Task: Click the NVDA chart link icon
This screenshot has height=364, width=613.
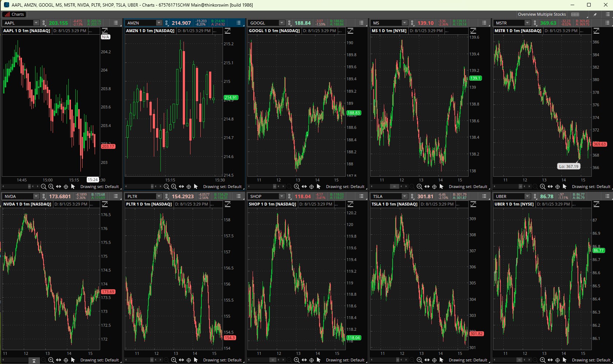Action: coord(43,196)
